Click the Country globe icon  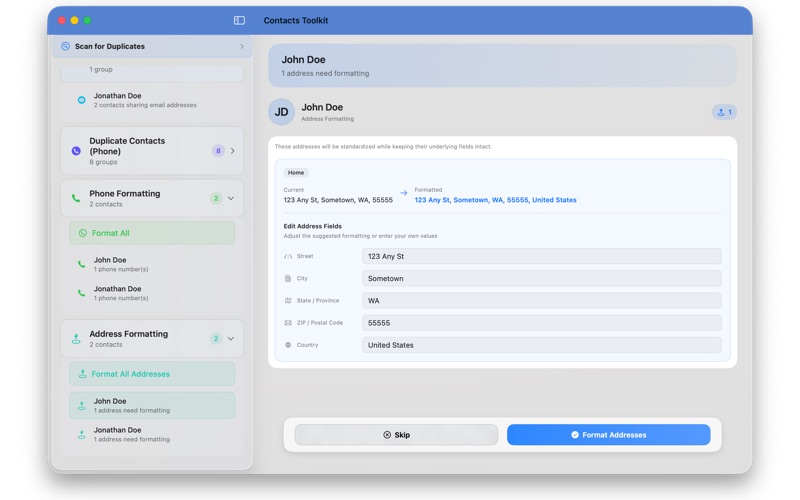click(x=288, y=345)
